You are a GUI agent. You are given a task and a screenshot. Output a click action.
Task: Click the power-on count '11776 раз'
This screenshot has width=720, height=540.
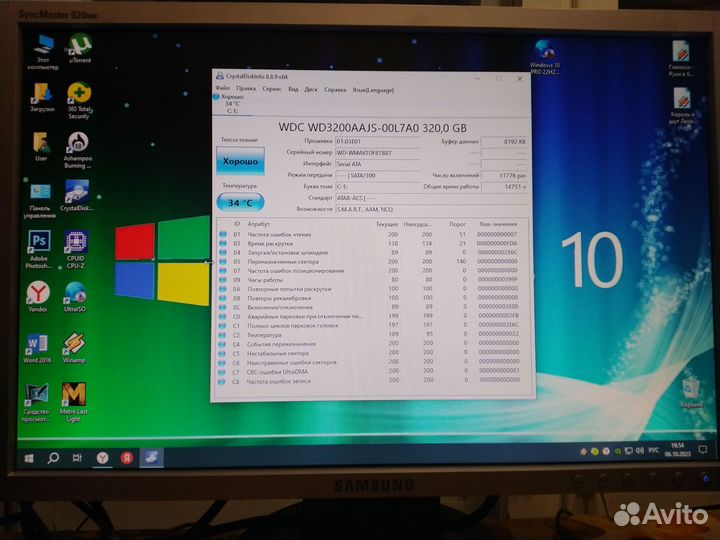click(x=504, y=175)
